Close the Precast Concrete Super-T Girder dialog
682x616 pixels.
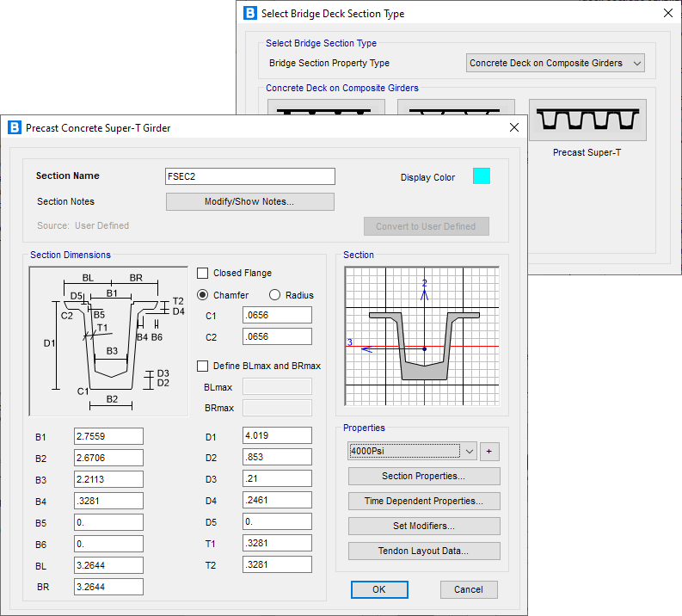(x=514, y=128)
